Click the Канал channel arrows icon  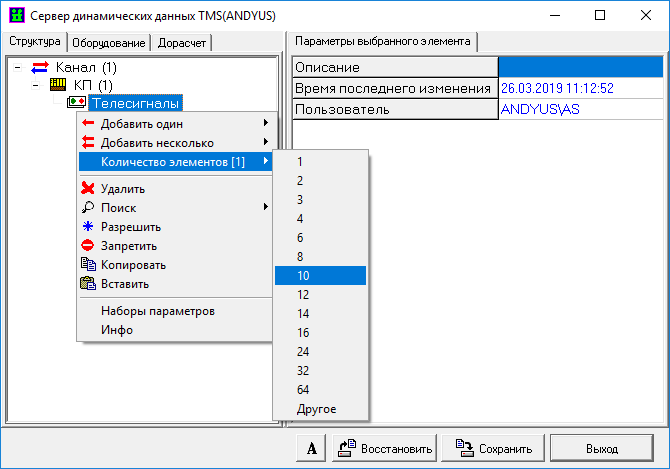click(x=40, y=66)
